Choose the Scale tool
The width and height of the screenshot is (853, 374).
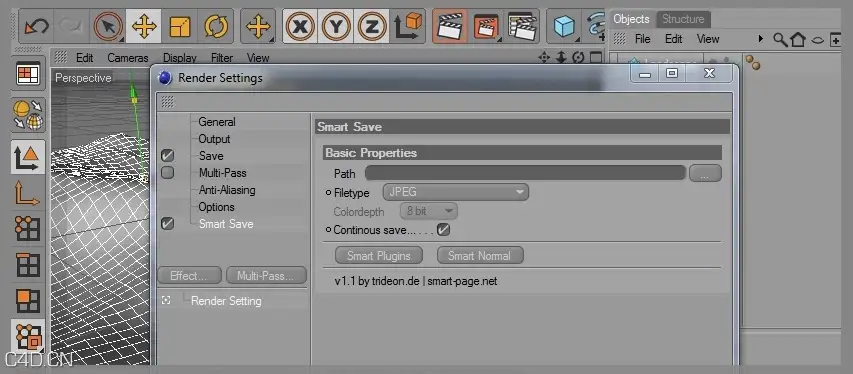coord(180,26)
